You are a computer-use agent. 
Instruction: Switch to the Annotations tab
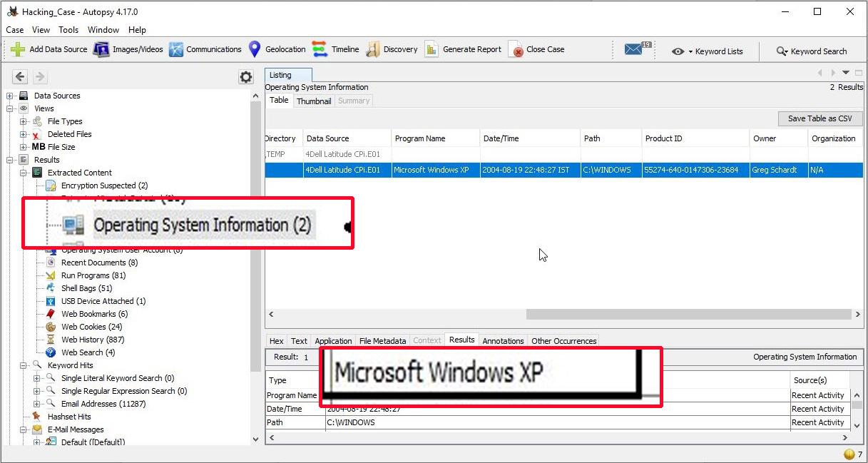point(503,341)
